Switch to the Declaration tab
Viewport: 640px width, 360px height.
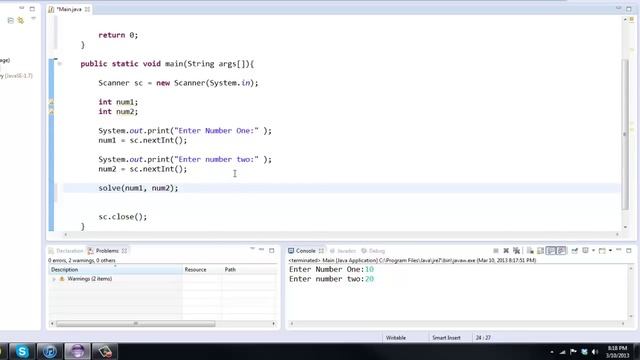pyautogui.click(x=66, y=251)
